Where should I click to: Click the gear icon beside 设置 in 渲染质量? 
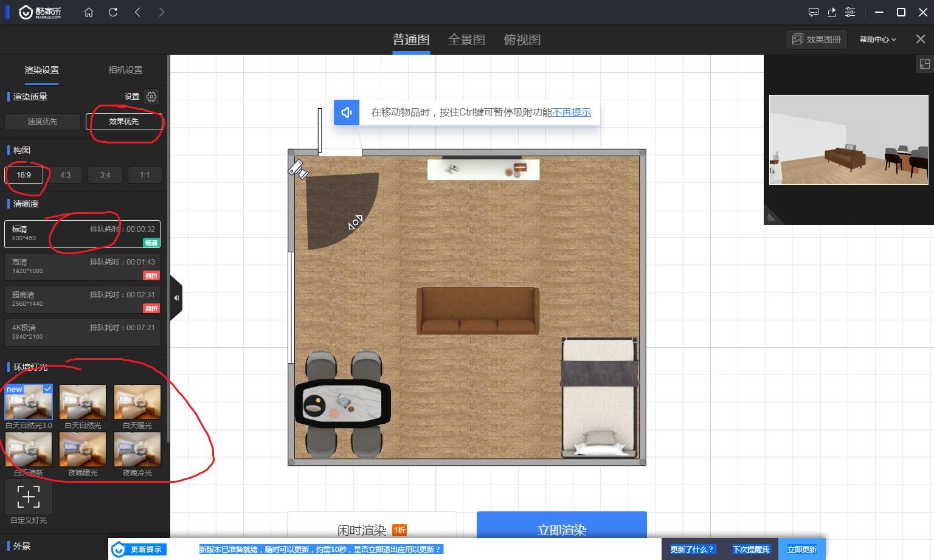coord(151,97)
